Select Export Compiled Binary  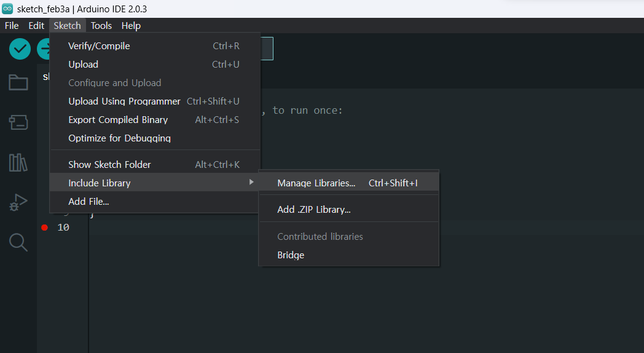coord(155,120)
